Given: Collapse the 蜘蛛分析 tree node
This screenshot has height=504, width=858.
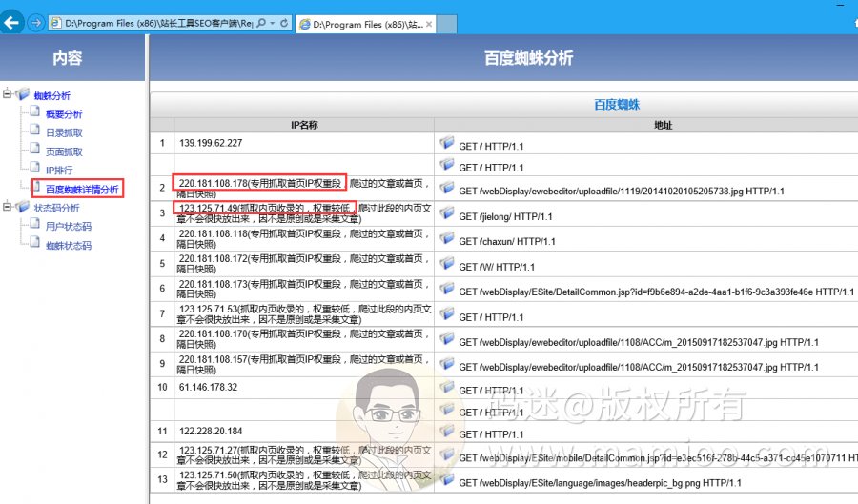Looking at the screenshot, I should tap(8, 94).
